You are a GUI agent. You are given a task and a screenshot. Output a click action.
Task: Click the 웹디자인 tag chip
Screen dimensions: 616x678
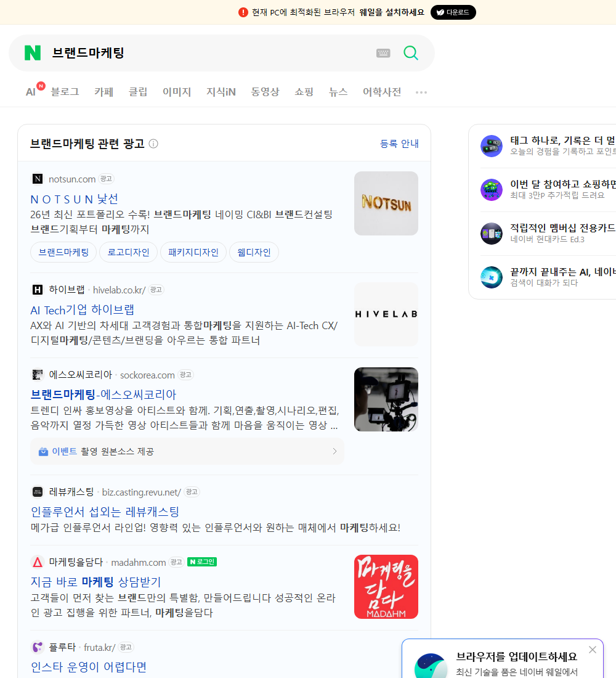tap(254, 252)
